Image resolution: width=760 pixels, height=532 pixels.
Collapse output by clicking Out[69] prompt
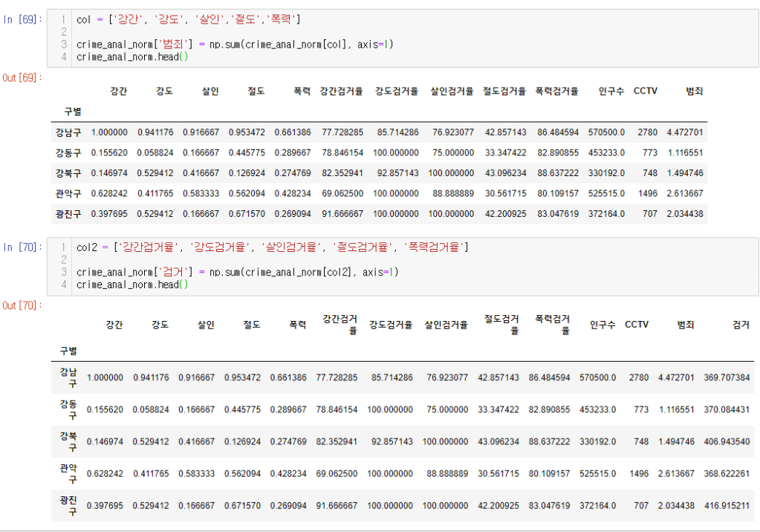pos(22,77)
